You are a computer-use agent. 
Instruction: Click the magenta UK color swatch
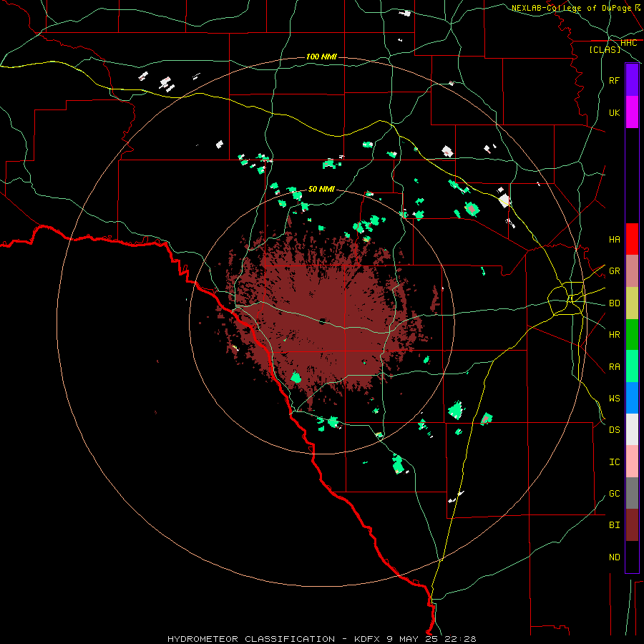(x=632, y=112)
